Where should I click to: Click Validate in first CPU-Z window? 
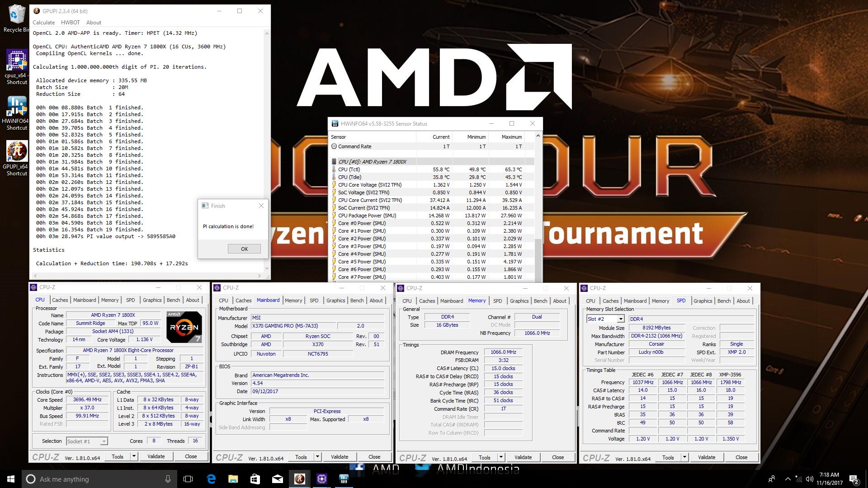(156, 457)
